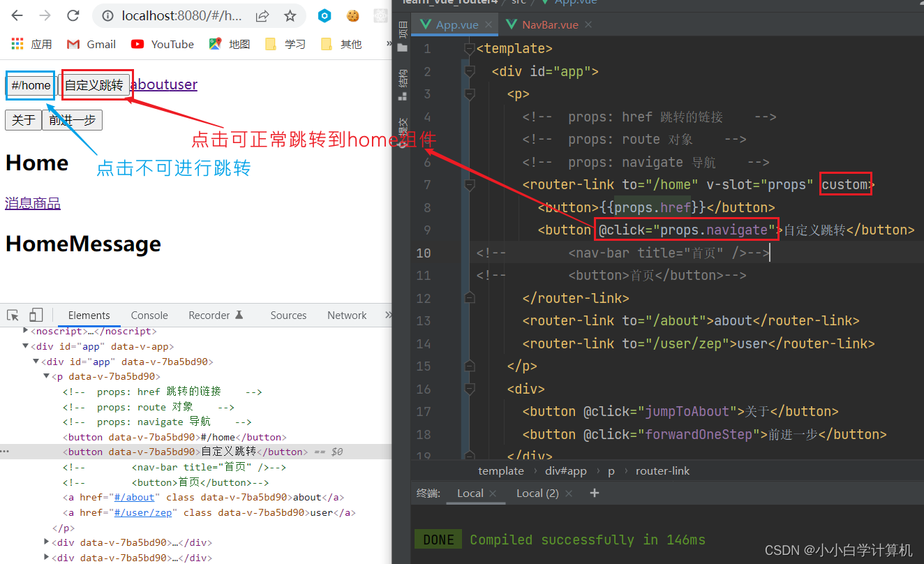Click the 关于 button
924x564 pixels.
[x=23, y=120]
